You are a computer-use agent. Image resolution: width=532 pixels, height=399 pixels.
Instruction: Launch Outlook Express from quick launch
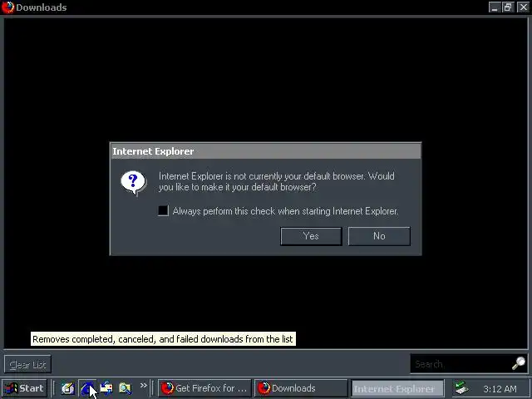[106, 388]
